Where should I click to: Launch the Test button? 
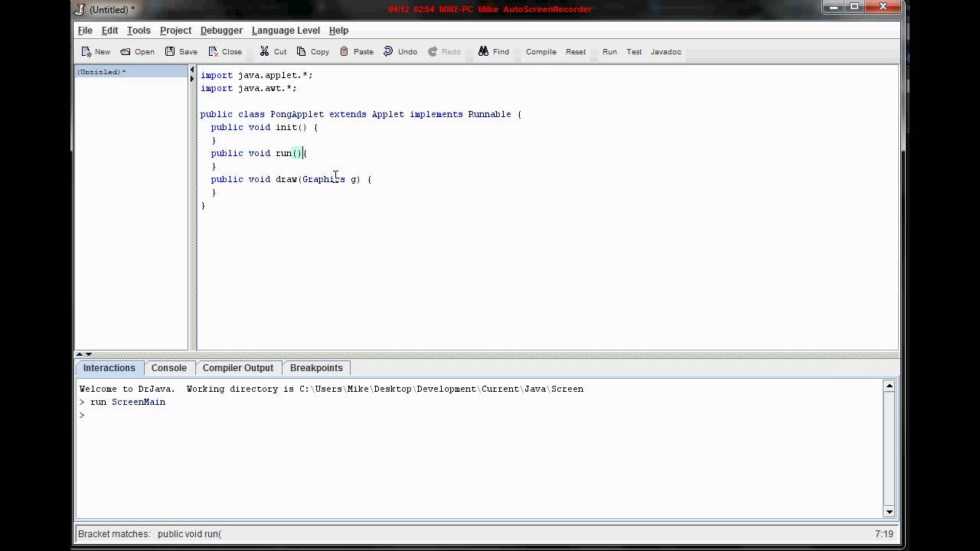(634, 52)
